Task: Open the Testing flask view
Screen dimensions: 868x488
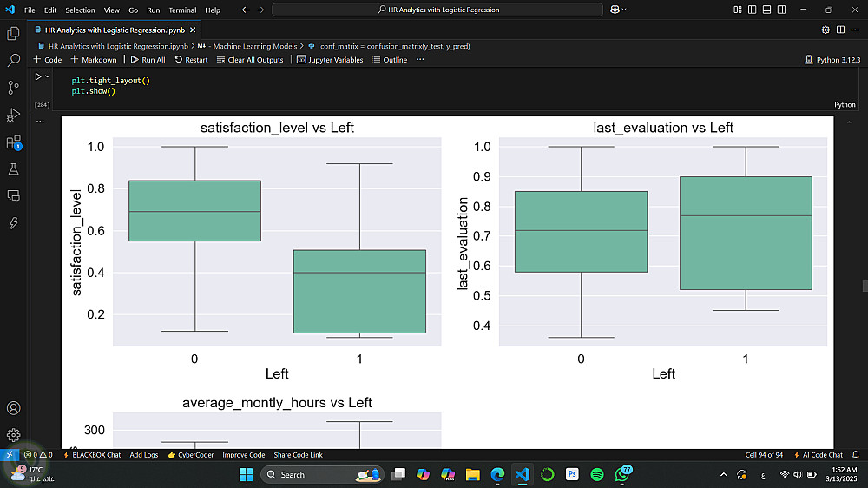Action: pyautogui.click(x=13, y=169)
